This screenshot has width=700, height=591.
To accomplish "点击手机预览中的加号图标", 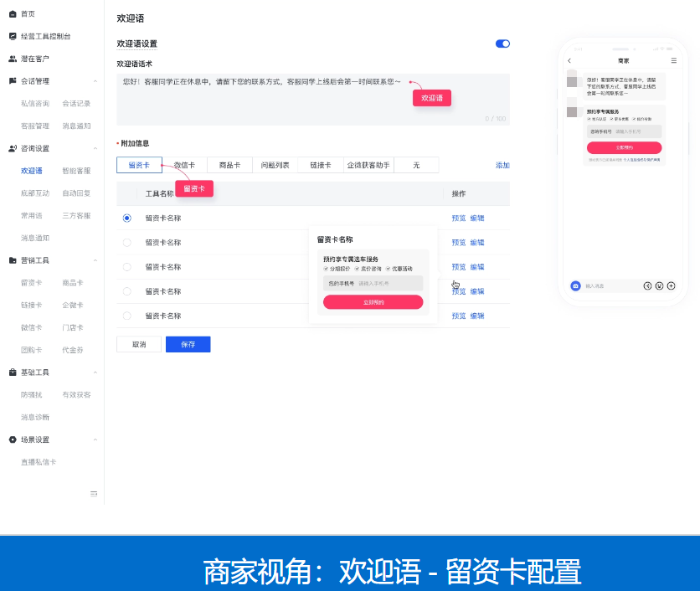I will coord(671,285).
